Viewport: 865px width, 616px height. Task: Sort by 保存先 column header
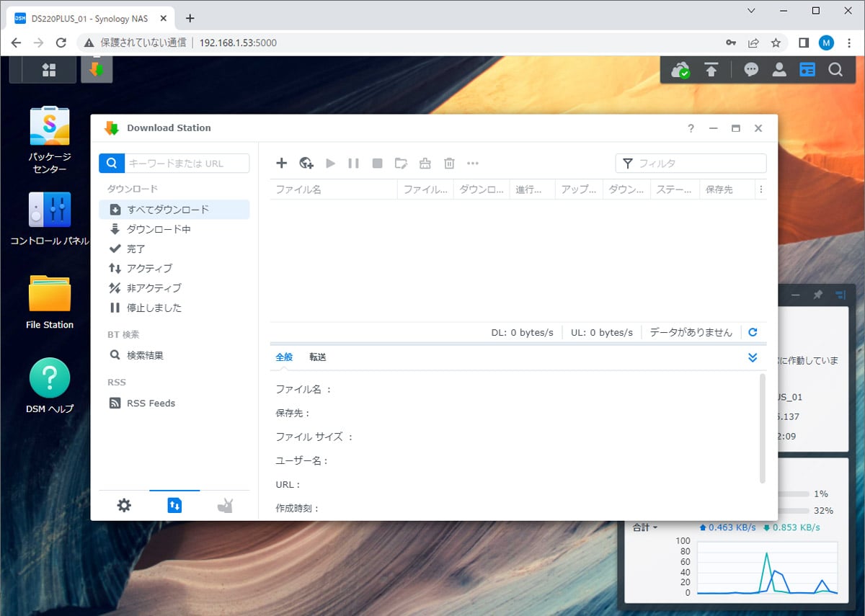727,189
